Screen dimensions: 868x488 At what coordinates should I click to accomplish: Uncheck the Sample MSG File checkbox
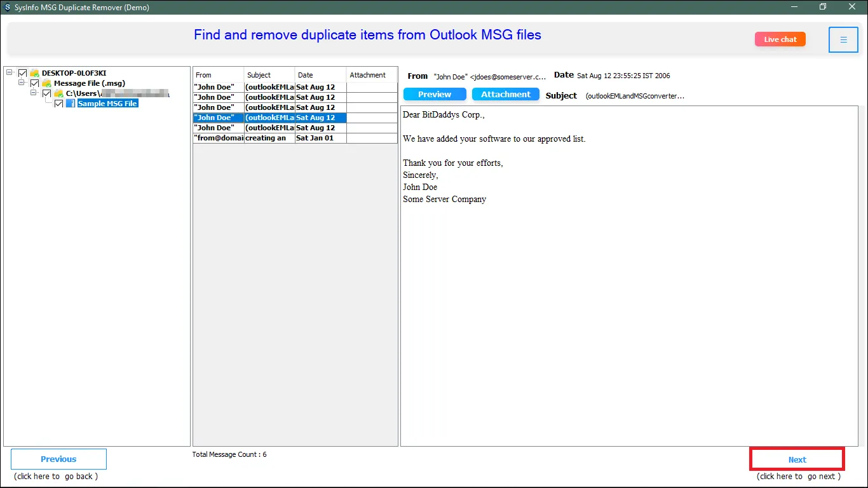pos(59,104)
